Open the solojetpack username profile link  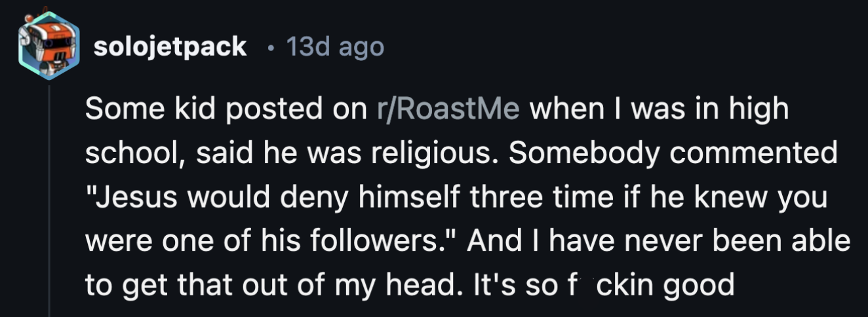point(170,47)
